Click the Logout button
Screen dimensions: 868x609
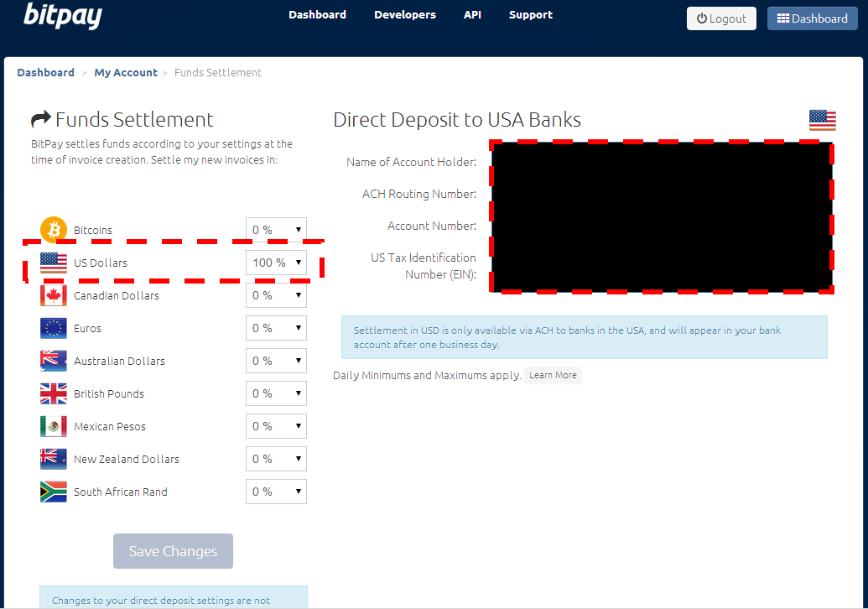point(721,18)
